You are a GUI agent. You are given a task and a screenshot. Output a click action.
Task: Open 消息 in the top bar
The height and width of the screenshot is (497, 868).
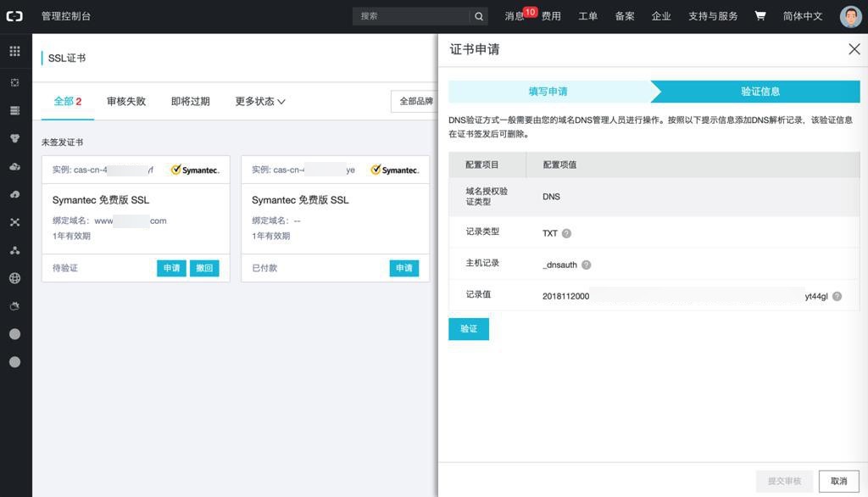coord(515,16)
